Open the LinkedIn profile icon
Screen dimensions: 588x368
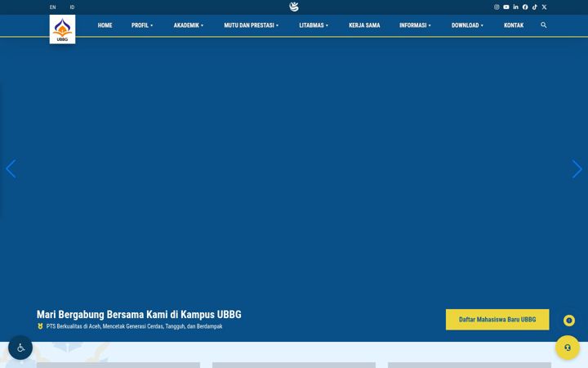[x=515, y=7]
